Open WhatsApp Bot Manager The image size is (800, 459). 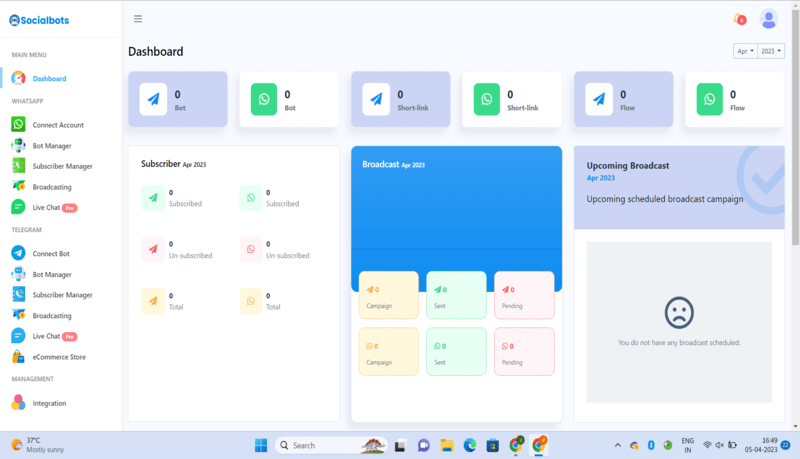coord(52,146)
